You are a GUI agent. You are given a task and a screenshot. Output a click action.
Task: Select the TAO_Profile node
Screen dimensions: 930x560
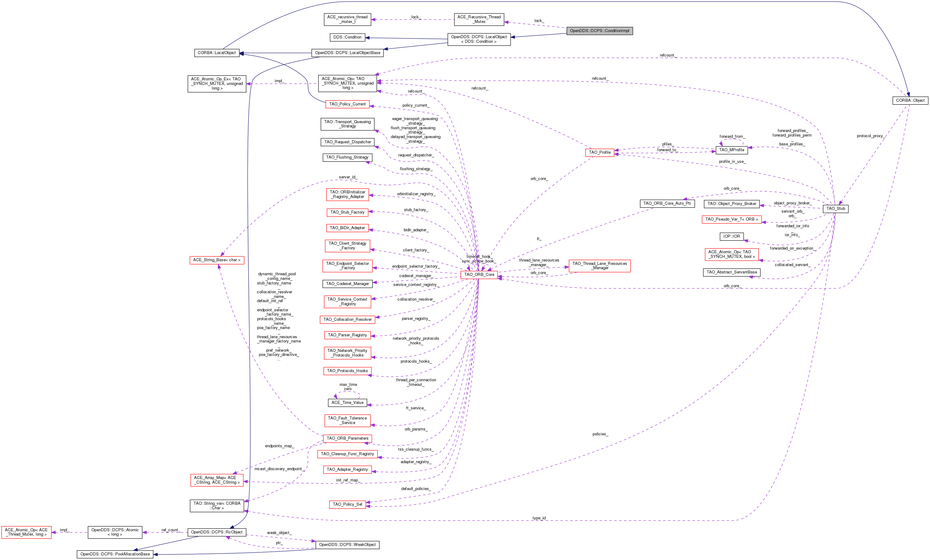(x=599, y=152)
